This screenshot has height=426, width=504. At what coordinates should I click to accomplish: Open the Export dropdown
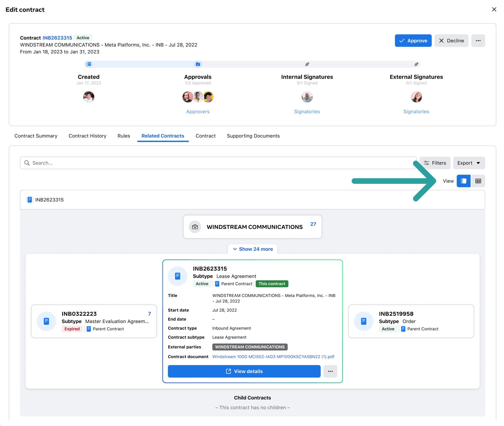pos(469,163)
